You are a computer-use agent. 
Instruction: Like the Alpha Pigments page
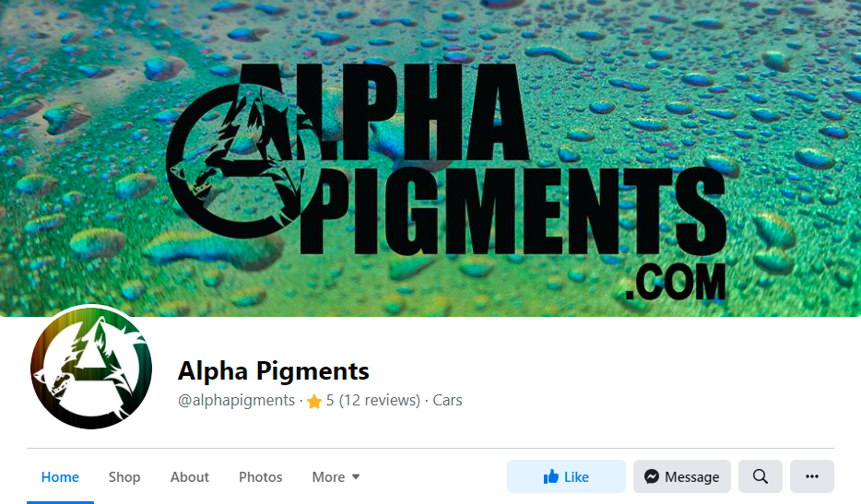[x=566, y=476]
